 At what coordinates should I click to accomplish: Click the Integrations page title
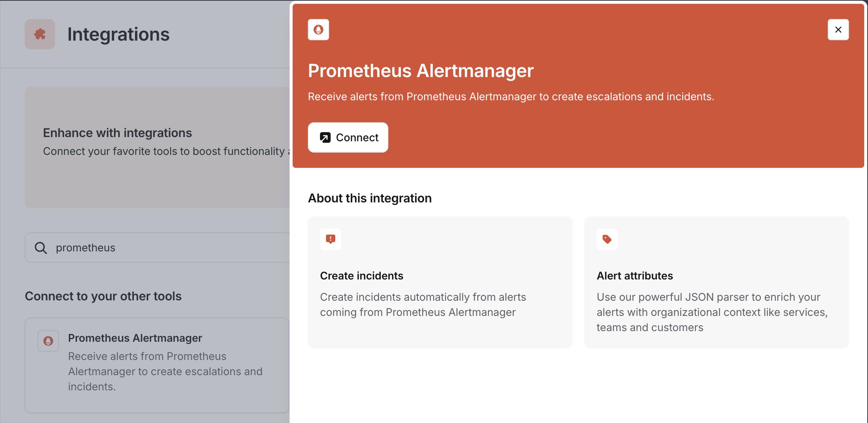[119, 34]
